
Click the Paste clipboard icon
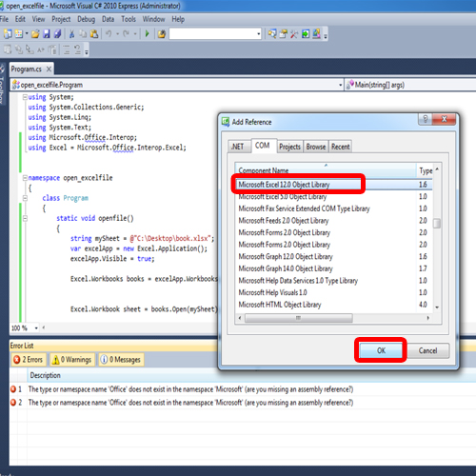click(x=94, y=33)
